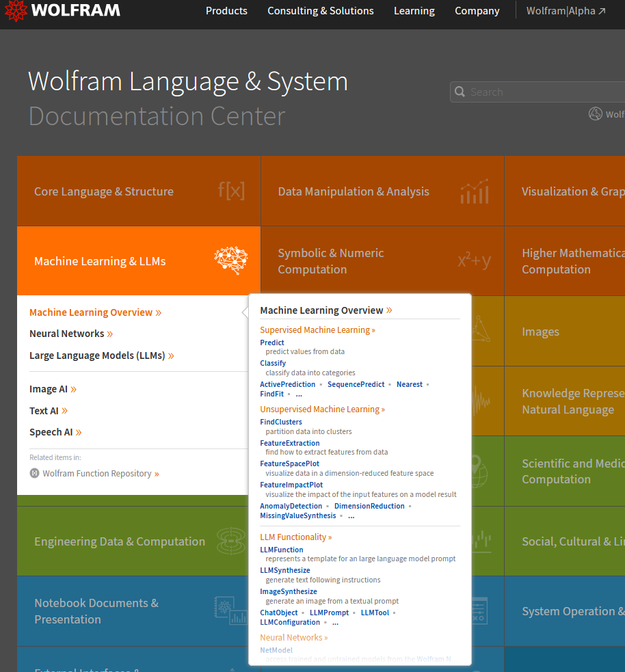The height and width of the screenshot is (672, 625).
Task: Open the Classify function link
Action: (x=273, y=363)
